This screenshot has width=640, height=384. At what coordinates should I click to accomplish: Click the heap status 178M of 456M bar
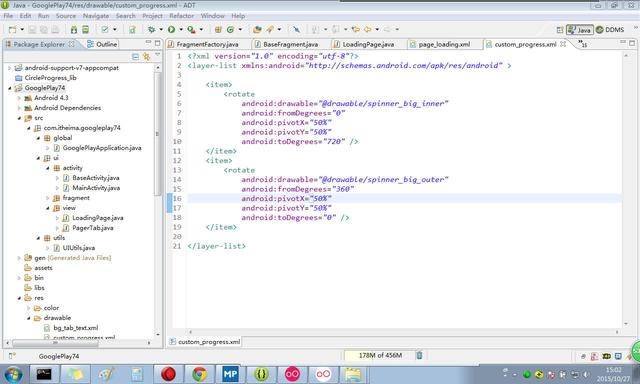[380, 355]
